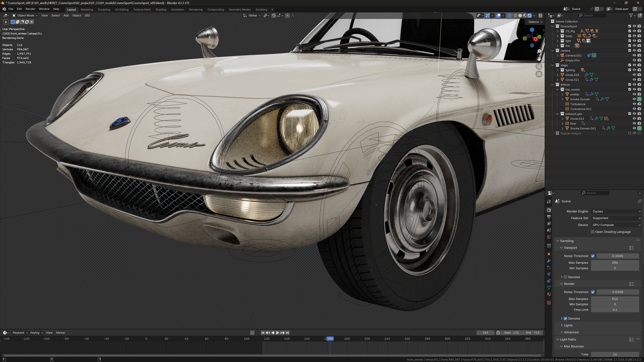The height and width of the screenshot is (362, 644).
Task: Click the render Max Samples field
Action: [x=615, y=299]
